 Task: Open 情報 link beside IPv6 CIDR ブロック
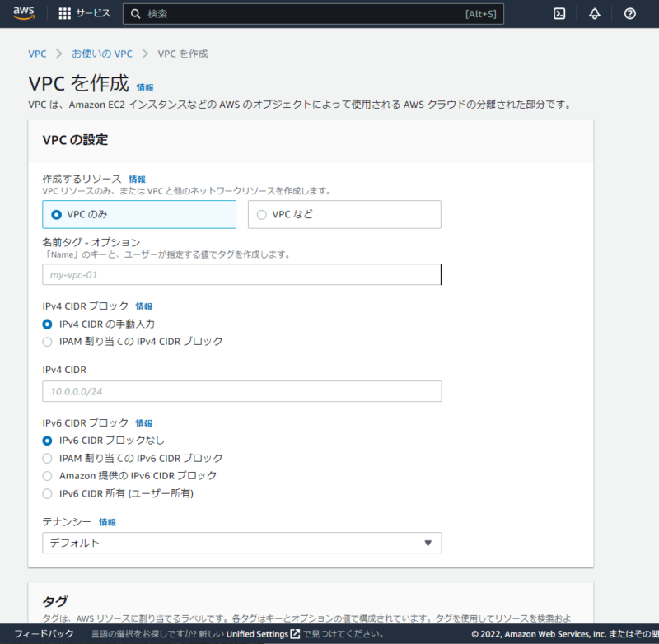pyautogui.click(x=143, y=423)
